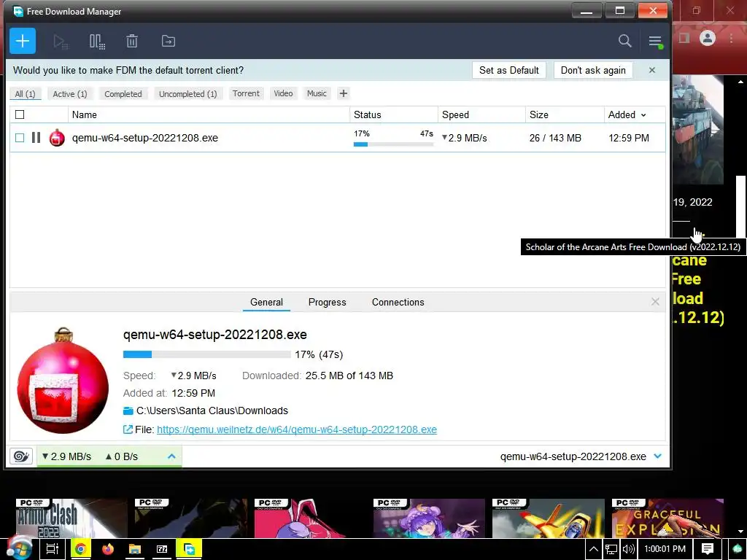747x560 pixels.
Task: Open Chrome from the taskbar
Action: pyautogui.click(x=80, y=549)
